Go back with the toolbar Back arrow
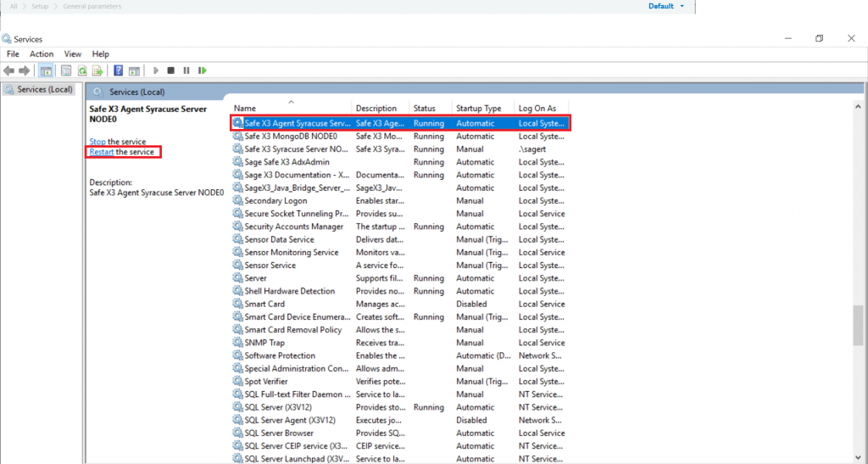 click(x=8, y=71)
